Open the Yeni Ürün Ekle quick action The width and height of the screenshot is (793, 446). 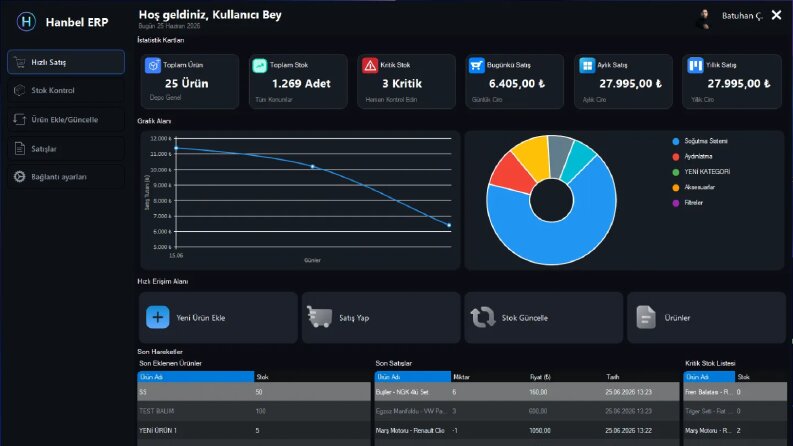tap(218, 318)
